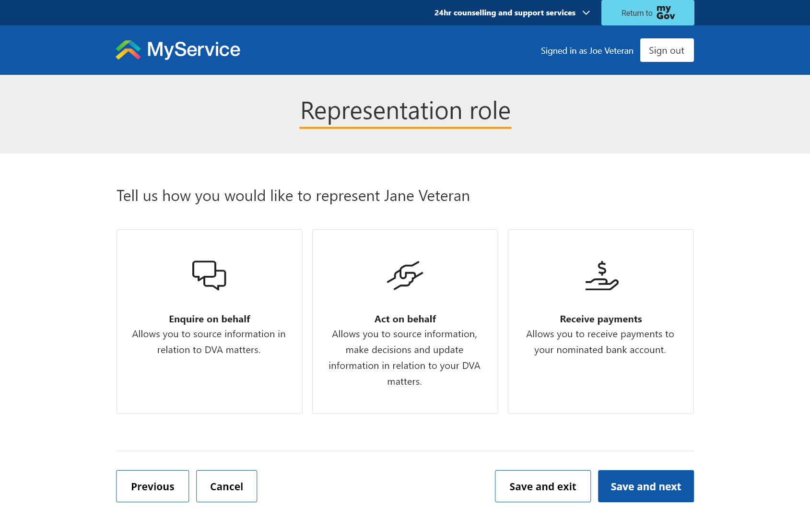
Task: Click Return to myGov
Action: (x=647, y=12)
